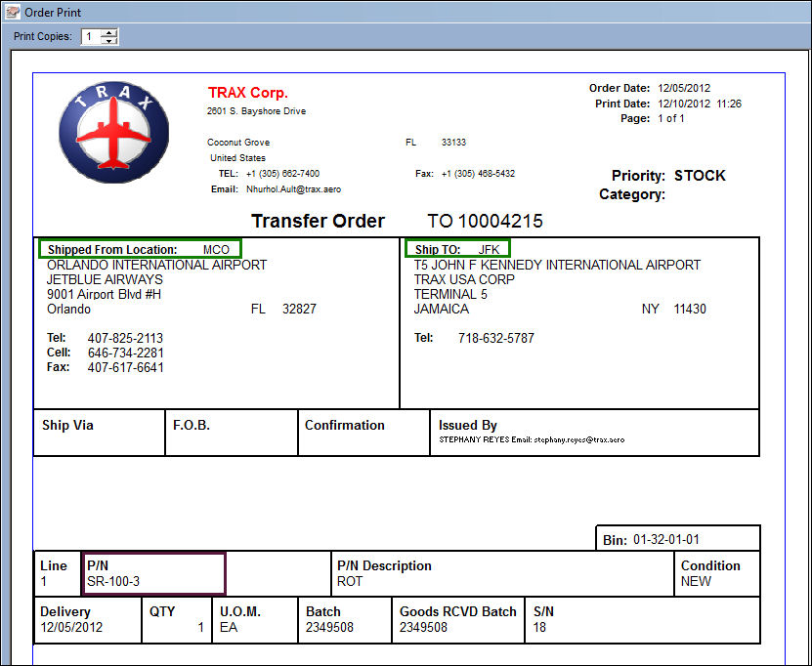The width and height of the screenshot is (812, 666).
Task: Select the U.O.M. value EA
Action: 229,627
